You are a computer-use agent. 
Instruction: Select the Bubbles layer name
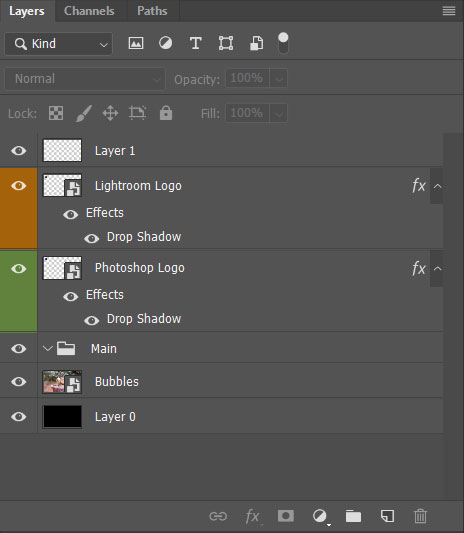coord(117,382)
